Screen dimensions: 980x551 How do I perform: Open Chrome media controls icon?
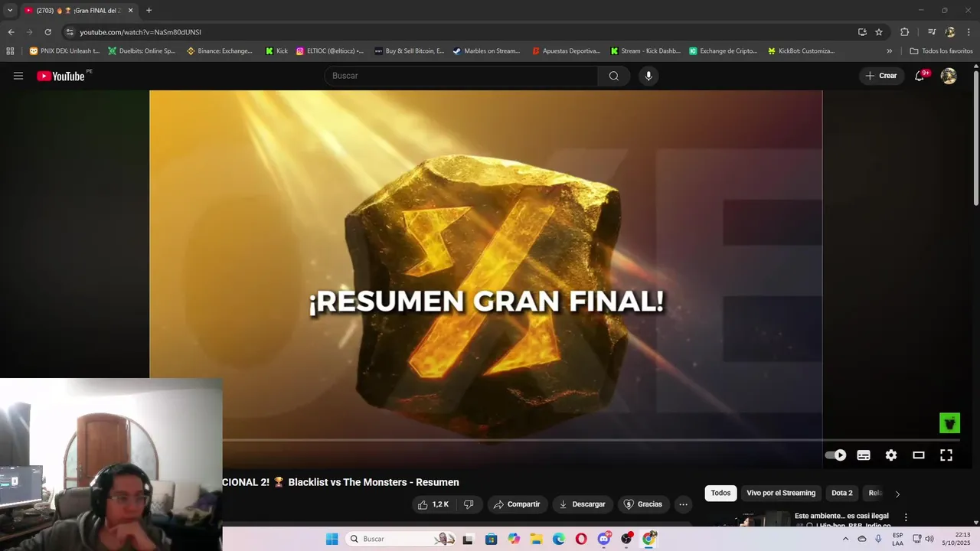[x=932, y=32]
